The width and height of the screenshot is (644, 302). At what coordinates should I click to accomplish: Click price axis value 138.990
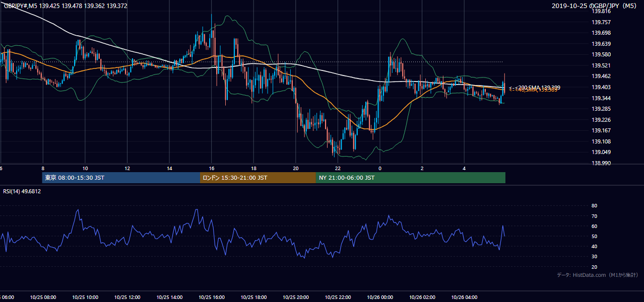[601, 163]
